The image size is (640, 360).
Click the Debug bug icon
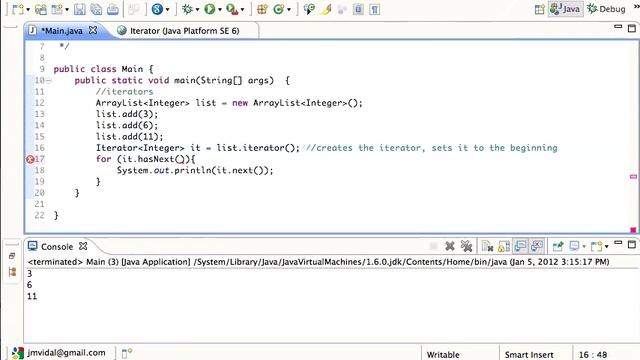(187, 9)
